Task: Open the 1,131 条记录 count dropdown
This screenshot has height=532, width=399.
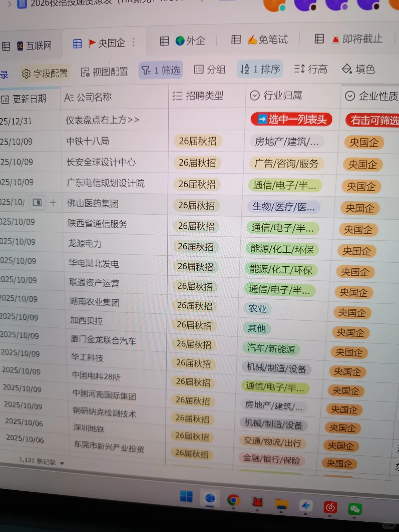Action: pyautogui.click(x=41, y=461)
